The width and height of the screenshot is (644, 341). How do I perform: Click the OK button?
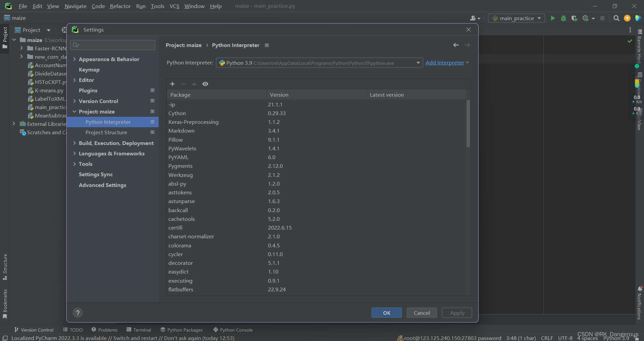click(387, 313)
